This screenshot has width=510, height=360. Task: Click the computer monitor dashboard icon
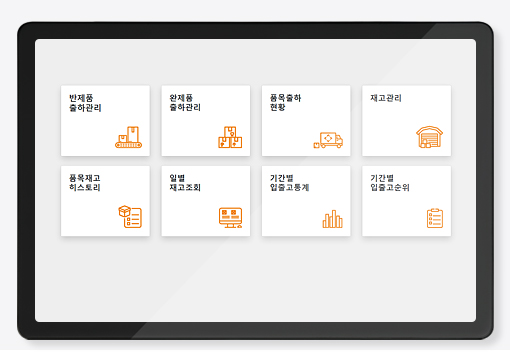click(x=230, y=218)
